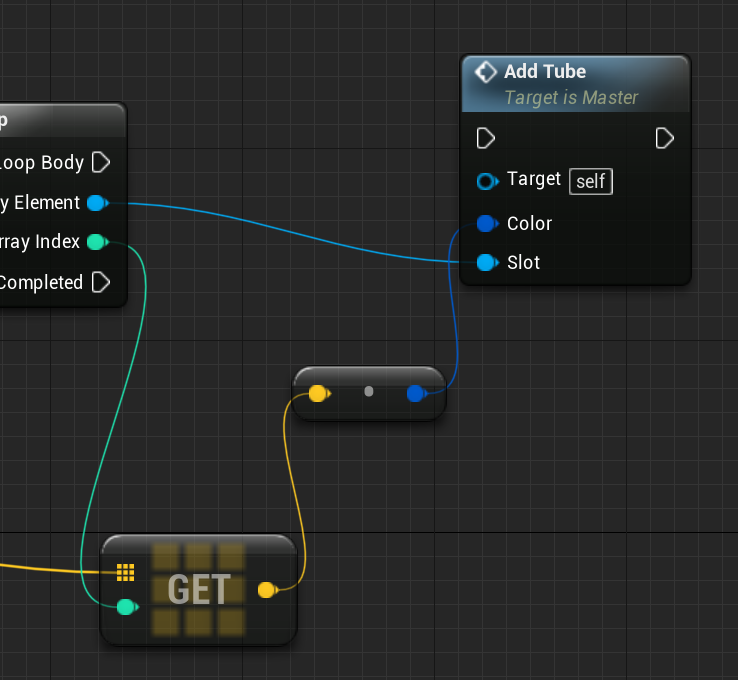Image resolution: width=738 pixels, height=680 pixels.
Task: Click the self value box next to Target
Action: (x=591, y=181)
